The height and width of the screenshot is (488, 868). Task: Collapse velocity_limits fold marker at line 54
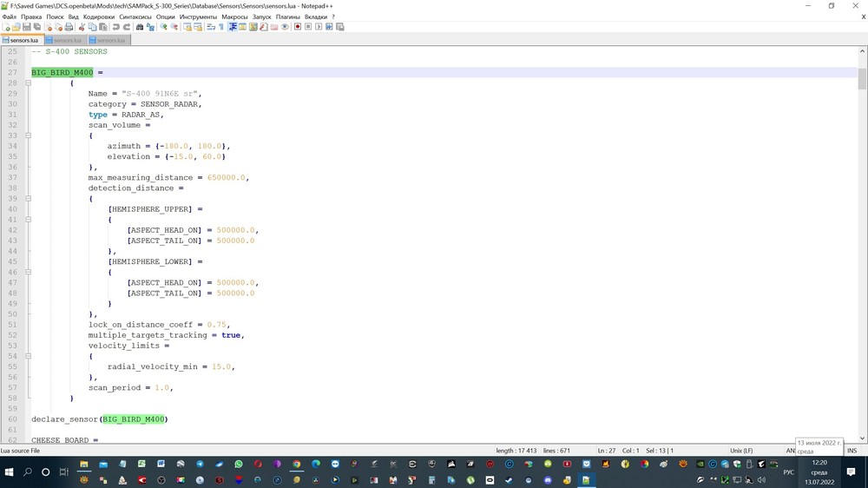coord(28,356)
